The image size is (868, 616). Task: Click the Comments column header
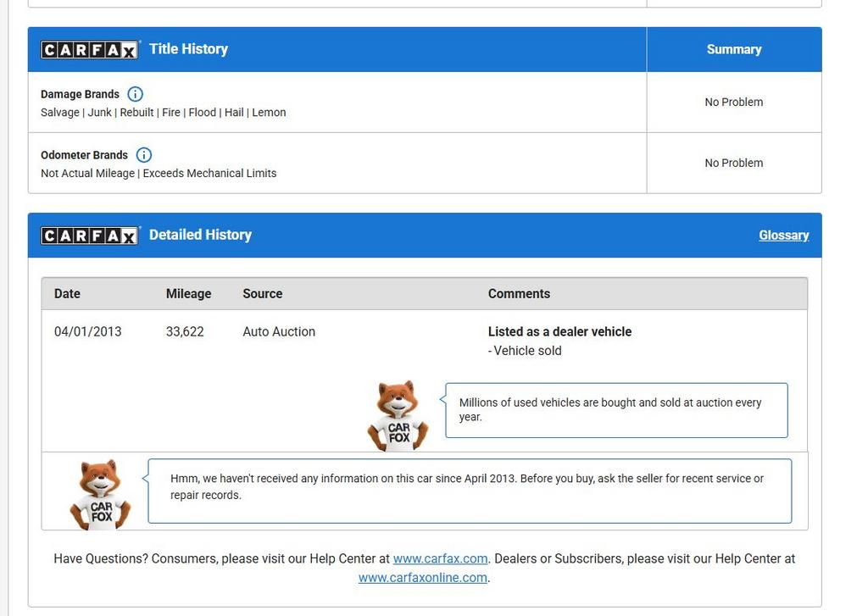point(520,294)
